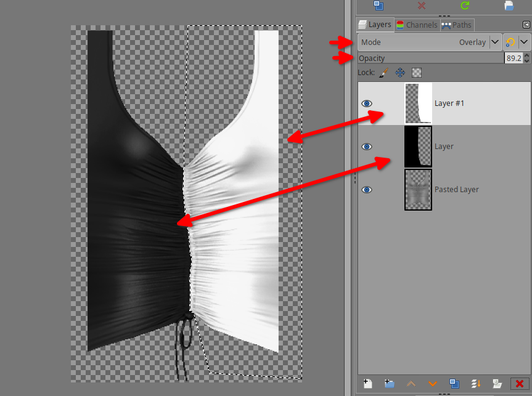Viewport: 532px width, 396px height.
Task: Create a new layer group
Action: click(x=389, y=384)
